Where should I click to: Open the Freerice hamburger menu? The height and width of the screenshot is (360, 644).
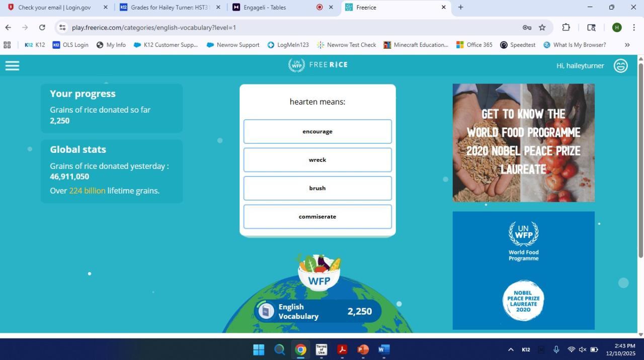coord(12,66)
